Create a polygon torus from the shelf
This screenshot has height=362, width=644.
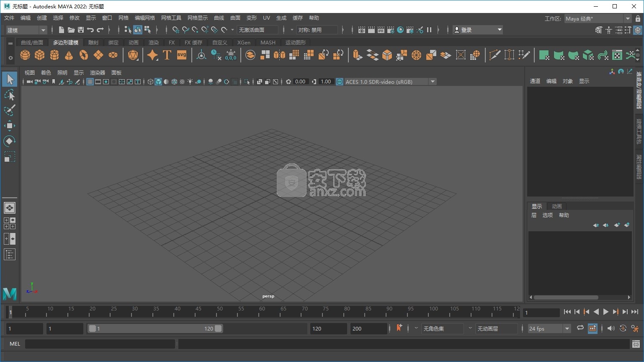point(84,55)
